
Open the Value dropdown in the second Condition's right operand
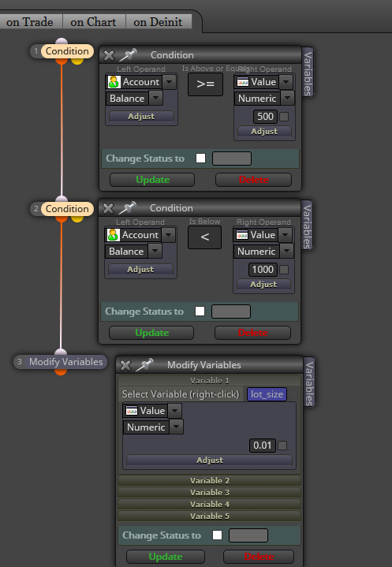[x=286, y=235]
